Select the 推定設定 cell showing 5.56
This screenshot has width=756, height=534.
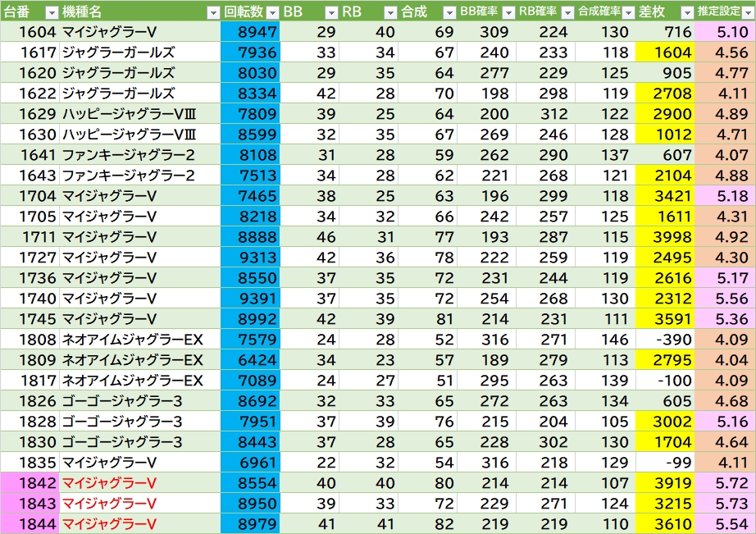click(725, 298)
